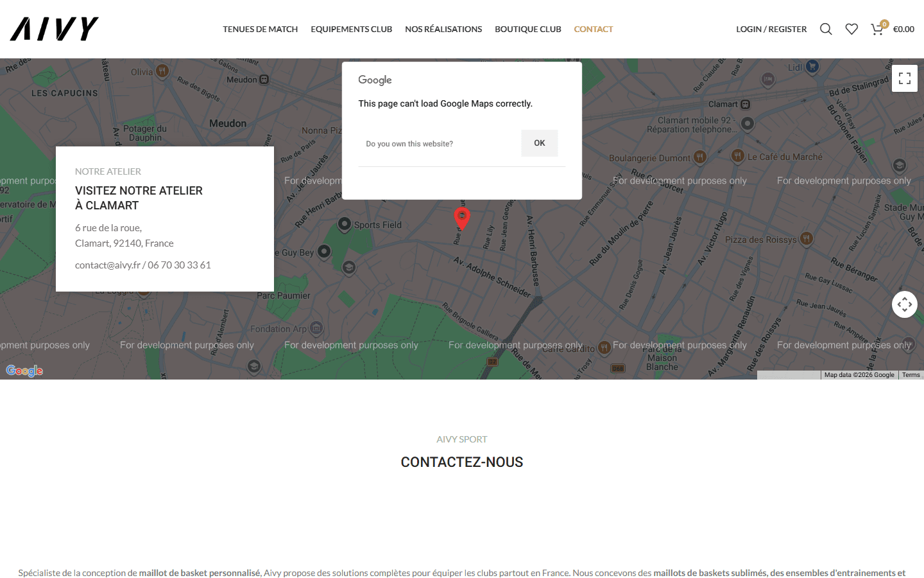924x578 pixels.
Task: Click the Google wordmark in the error dialog
Action: 375,80
